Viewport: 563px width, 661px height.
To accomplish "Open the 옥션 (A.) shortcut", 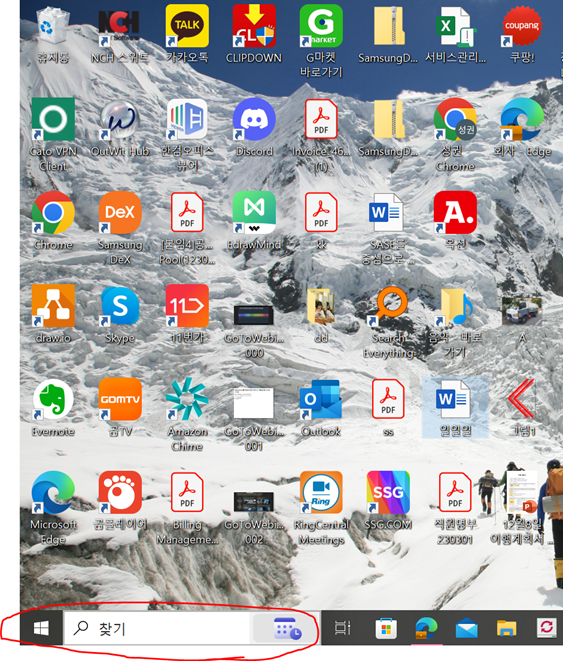I will (x=455, y=212).
